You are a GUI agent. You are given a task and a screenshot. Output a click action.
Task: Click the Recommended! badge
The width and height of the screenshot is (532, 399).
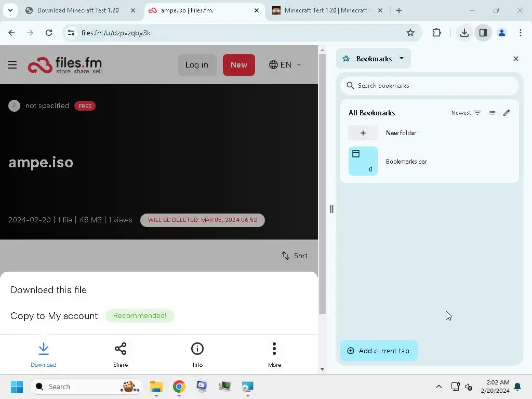tap(140, 315)
